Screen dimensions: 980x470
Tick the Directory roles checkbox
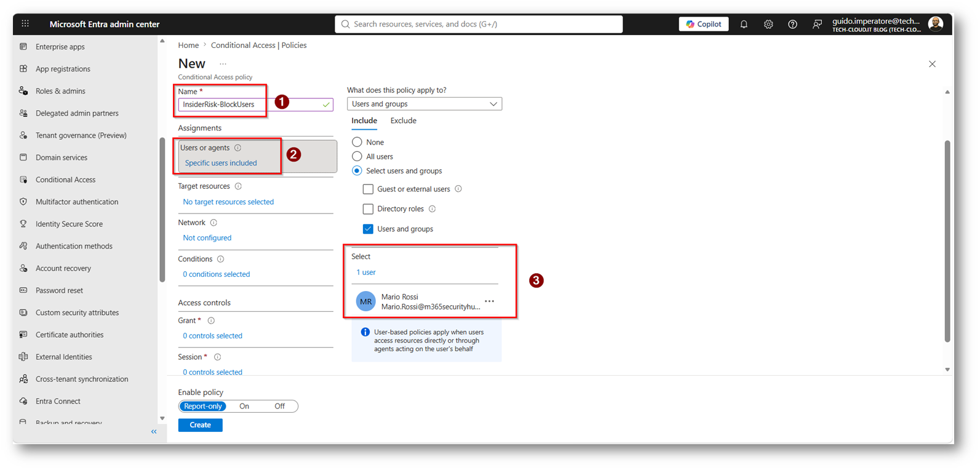click(x=368, y=209)
